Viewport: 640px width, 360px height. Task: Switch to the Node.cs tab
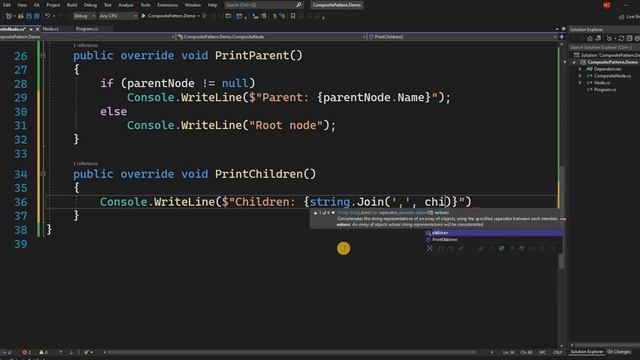[x=51, y=29]
